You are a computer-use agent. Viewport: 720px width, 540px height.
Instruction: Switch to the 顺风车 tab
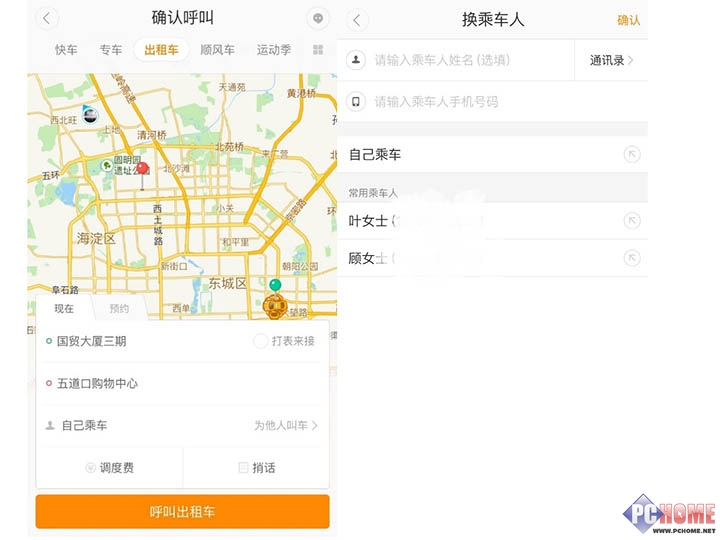(217, 50)
